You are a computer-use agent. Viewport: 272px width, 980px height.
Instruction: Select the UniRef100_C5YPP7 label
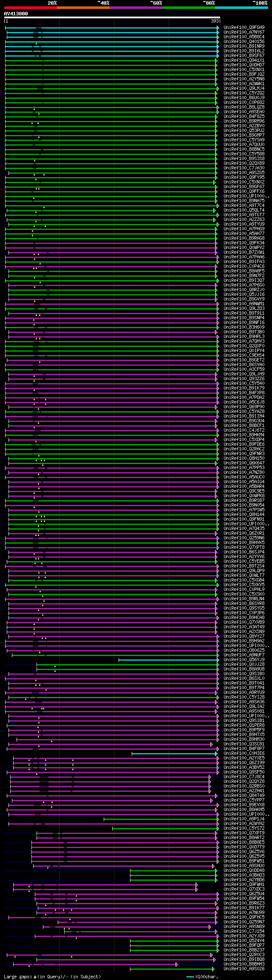click(244, 800)
